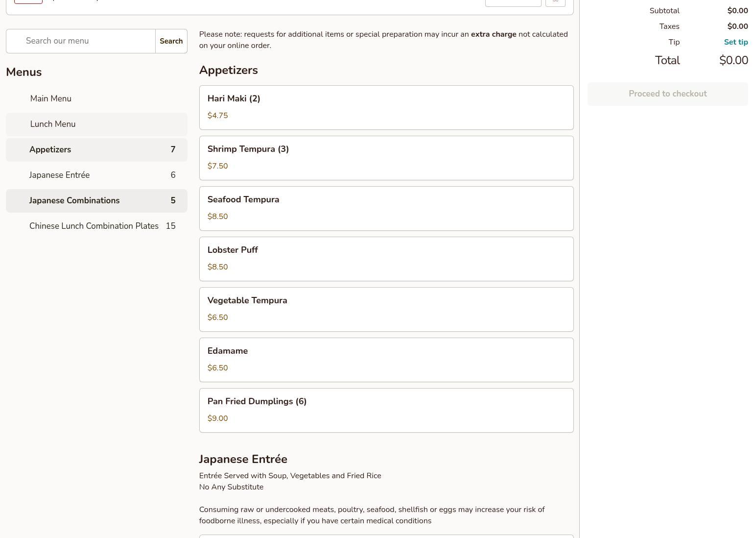The image size is (756, 538).
Task: Choose the Seafood Tempura menu item
Action: 386,208
